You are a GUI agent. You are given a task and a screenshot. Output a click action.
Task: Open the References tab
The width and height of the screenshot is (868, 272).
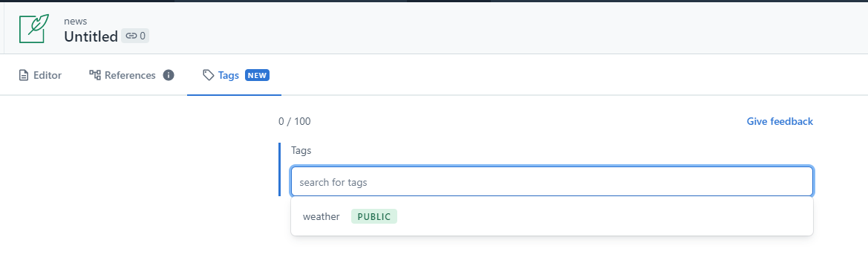pos(131,75)
